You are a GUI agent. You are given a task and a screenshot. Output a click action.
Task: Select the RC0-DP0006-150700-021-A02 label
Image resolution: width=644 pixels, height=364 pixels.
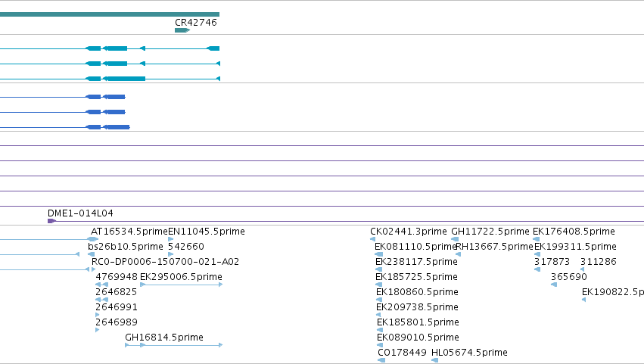[165, 262]
